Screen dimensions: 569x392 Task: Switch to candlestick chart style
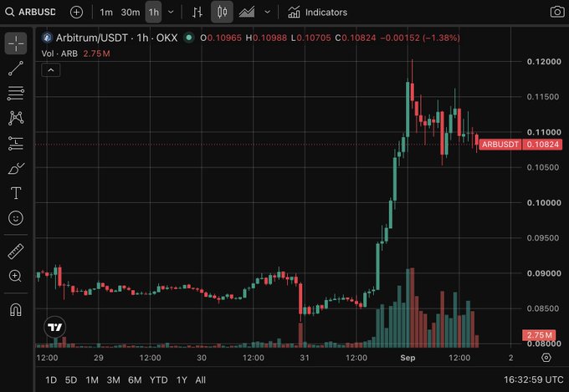222,12
